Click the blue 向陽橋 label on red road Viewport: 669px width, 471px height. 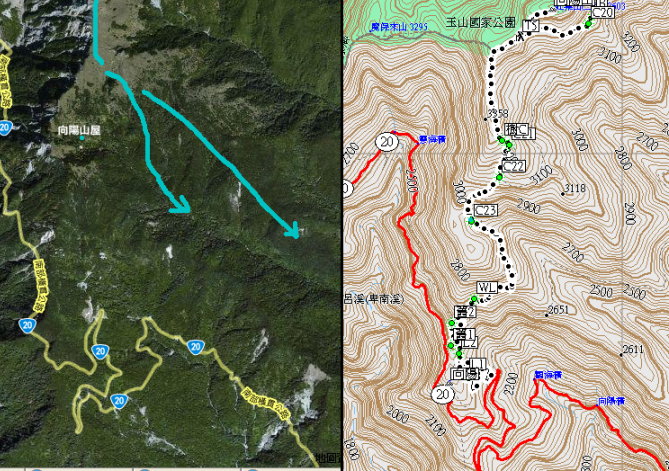(x=610, y=401)
